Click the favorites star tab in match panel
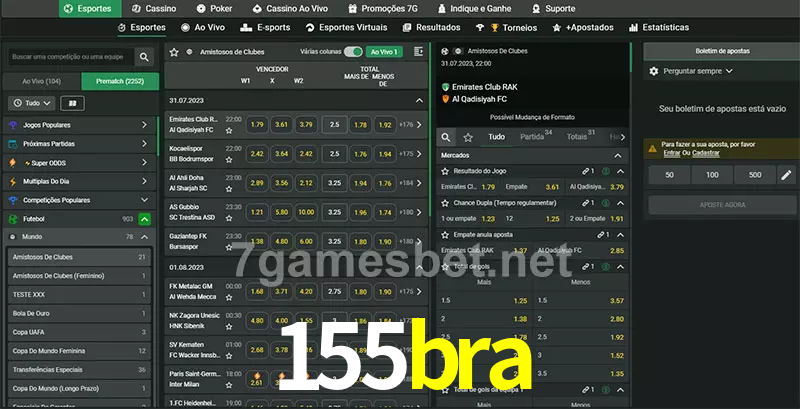Screen dimensions: 800x409 click(468, 137)
